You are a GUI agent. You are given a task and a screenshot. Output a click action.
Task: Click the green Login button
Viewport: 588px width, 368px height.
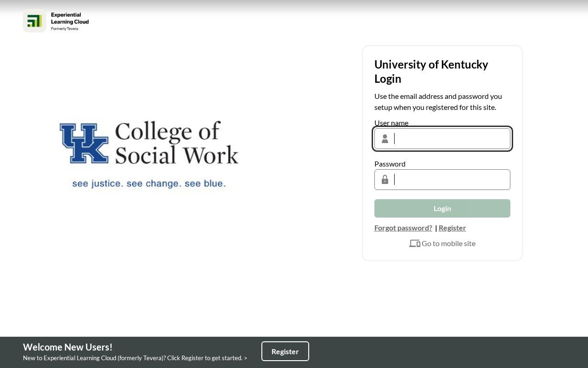click(442, 208)
